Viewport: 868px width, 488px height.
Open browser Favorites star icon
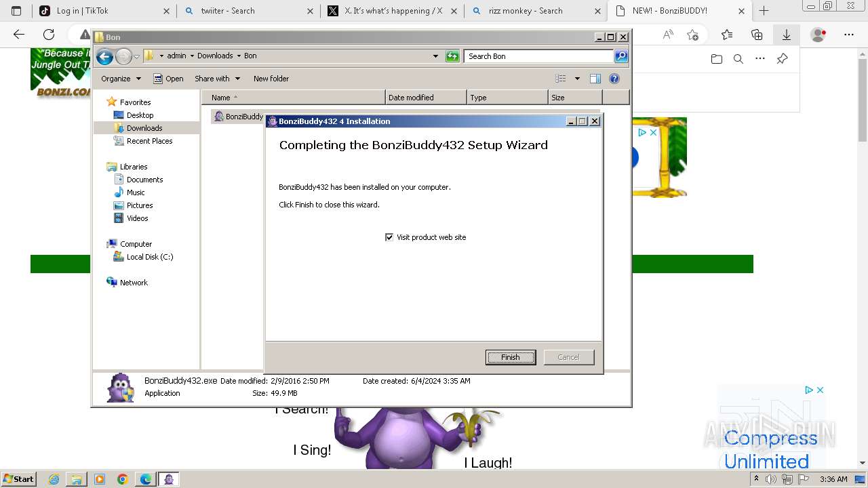(x=727, y=35)
